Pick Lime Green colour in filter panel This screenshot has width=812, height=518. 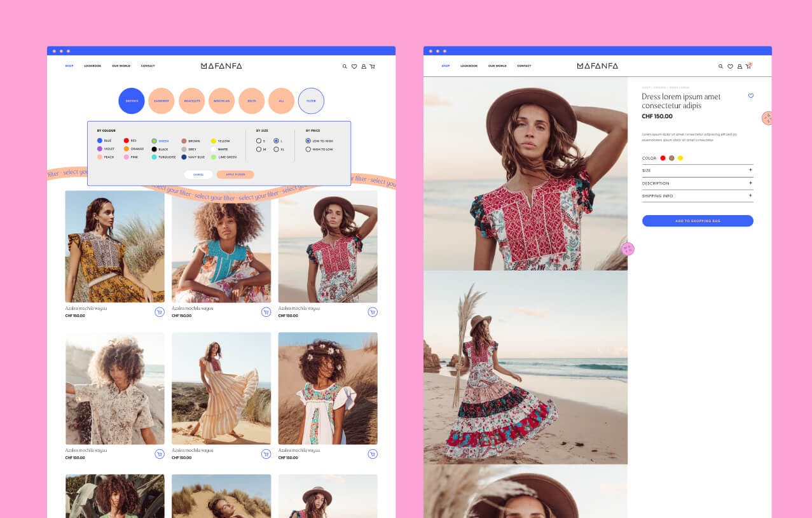pos(214,157)
